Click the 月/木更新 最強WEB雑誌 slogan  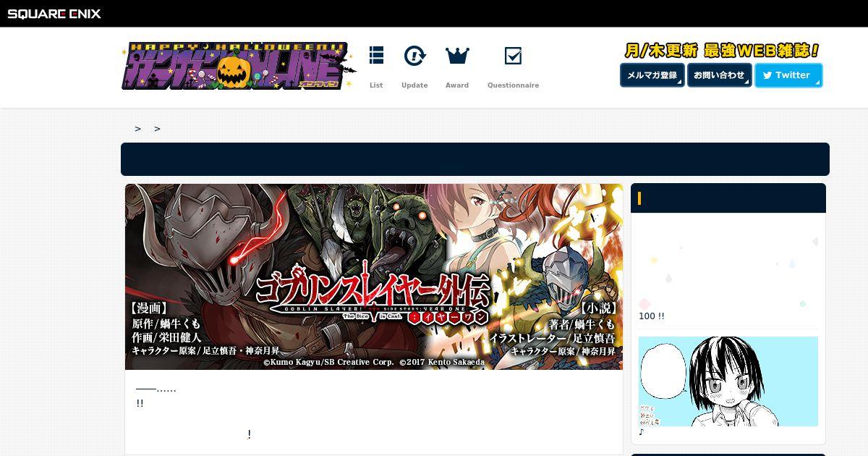(722, 51)
